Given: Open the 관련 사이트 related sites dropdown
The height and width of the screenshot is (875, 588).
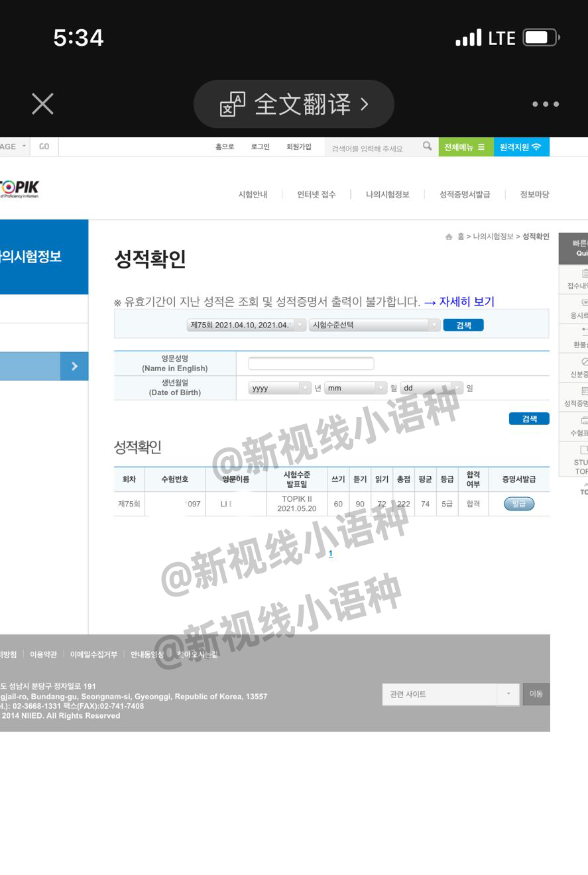Looking at the screenshot, I should (x=451, y=694).
